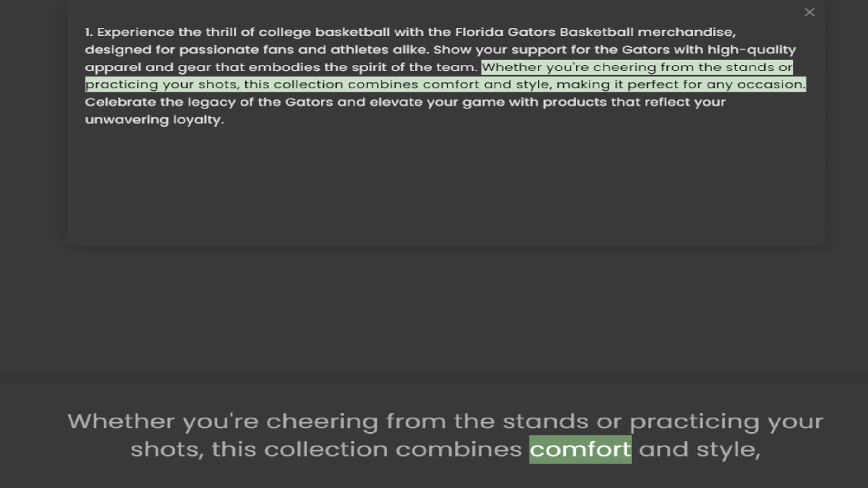Click the word "apparel" in the paragraph
The image size is (868, 488).
pyautogui.click(x=113, y=67)
